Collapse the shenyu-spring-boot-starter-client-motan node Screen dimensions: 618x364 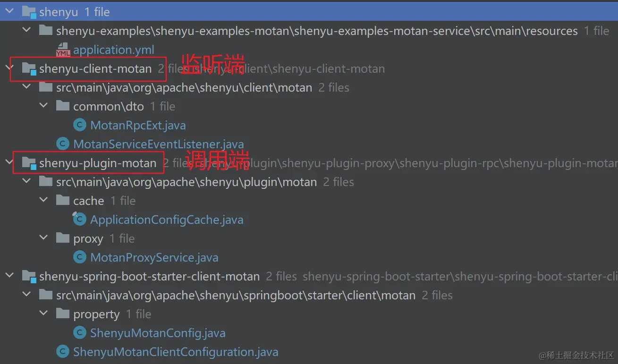(x=9, y=276)
